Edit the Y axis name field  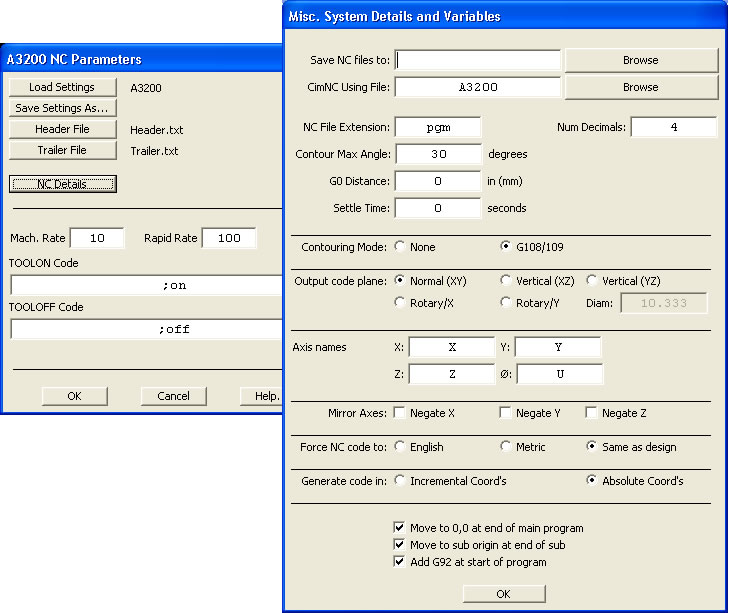click(558, 347)
